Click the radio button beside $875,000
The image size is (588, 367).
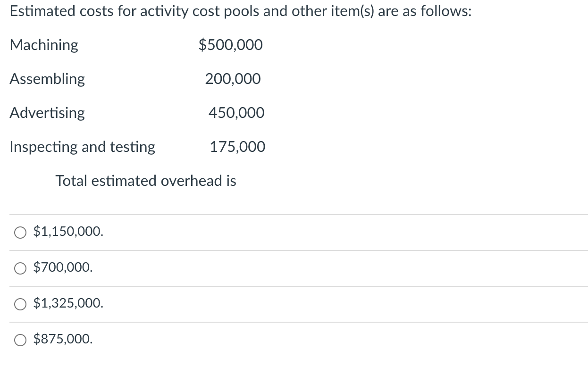pyautogui.click(x=20, y=339)
